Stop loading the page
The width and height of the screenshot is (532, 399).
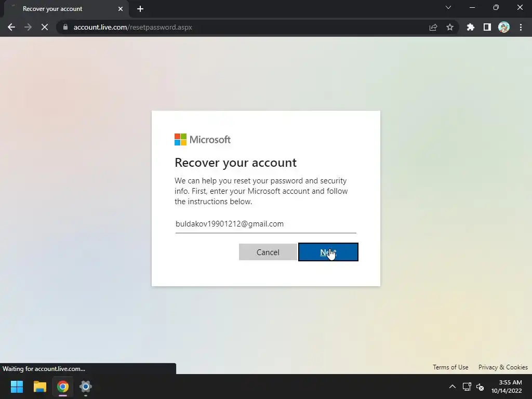pyautogui.click(x=45, y=27)
